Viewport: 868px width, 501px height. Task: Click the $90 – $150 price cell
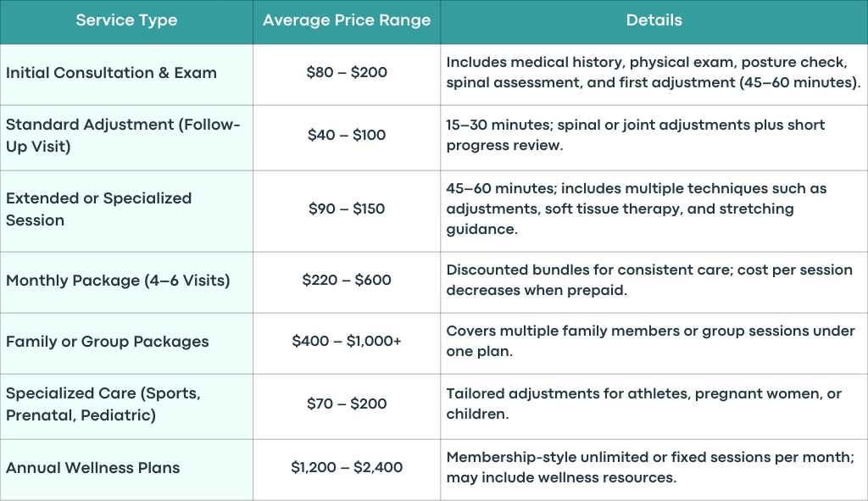tap(347, 211)
